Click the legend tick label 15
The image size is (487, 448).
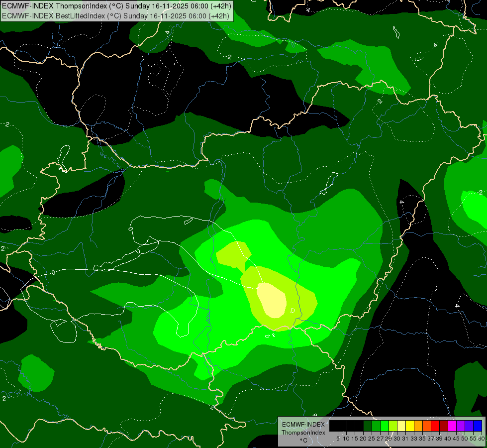(355, 439)
